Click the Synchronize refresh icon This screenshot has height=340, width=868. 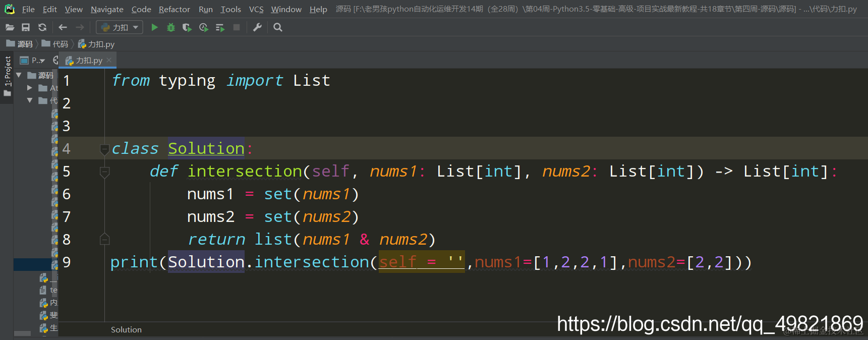pos(42,27)
